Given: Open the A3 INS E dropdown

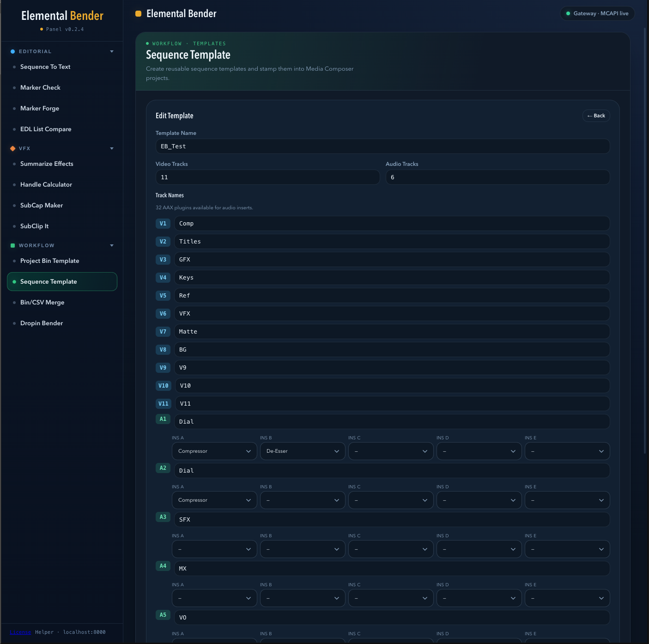Looking at the screenshot, I should pyautogui.click(x=567, y=549).
